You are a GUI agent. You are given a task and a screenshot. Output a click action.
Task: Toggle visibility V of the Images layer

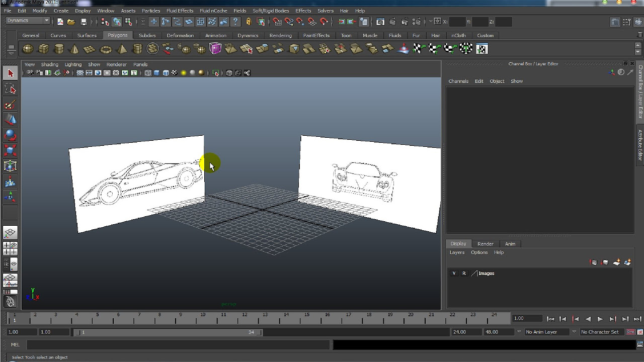point(454,274)
